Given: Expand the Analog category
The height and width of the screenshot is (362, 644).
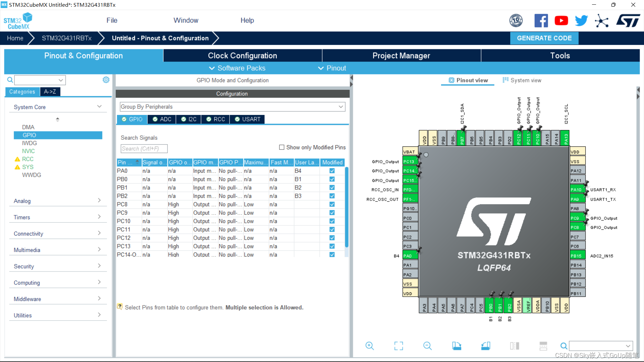Looking at the screenshot, I should pyautogui.click(x=58, y=201).
